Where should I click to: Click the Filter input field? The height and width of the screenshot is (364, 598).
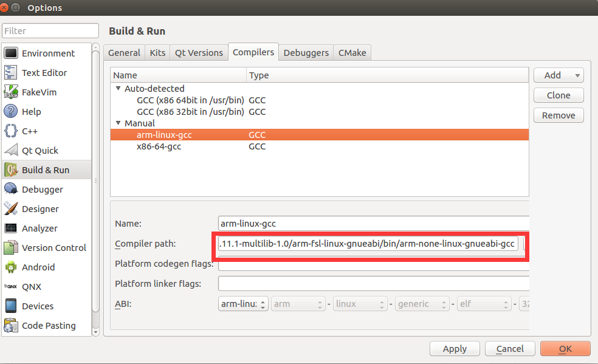[50, 30]
